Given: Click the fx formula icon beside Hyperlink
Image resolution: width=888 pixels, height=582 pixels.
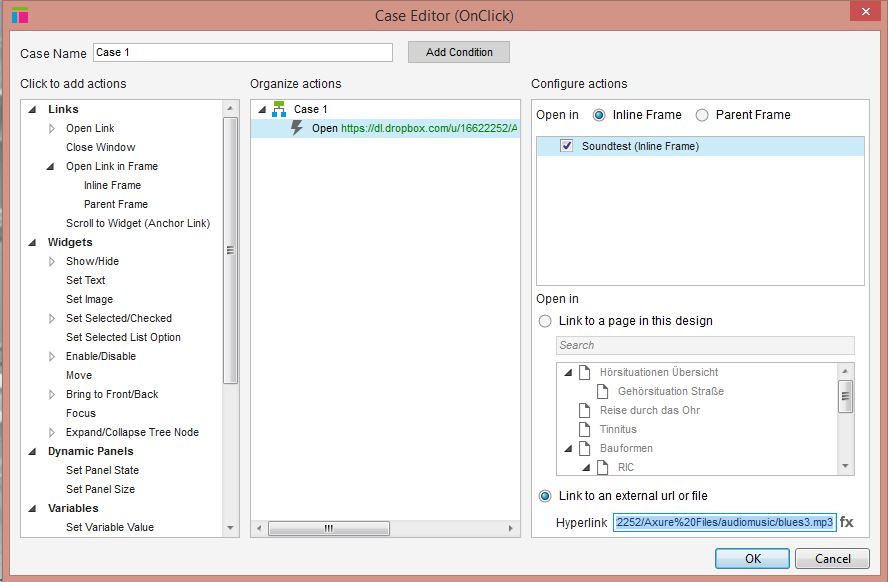Looking at the screenshot, I should (846, 522).
